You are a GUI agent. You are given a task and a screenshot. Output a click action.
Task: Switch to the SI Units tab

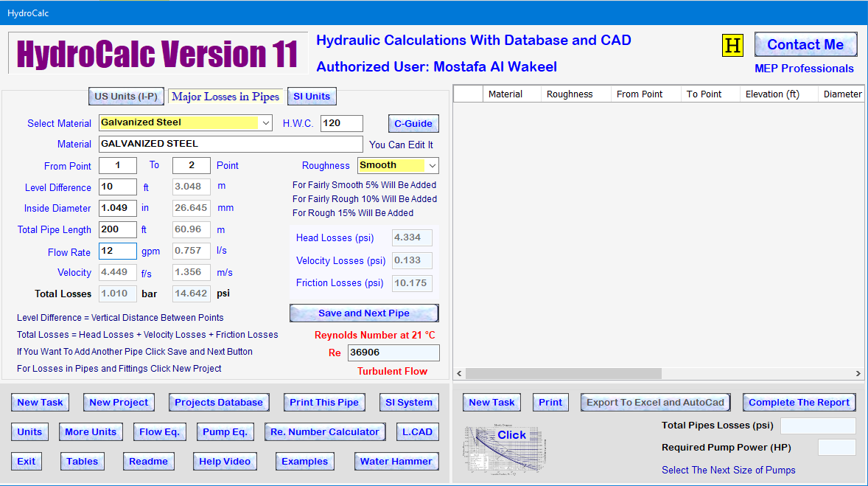(311, 96)
